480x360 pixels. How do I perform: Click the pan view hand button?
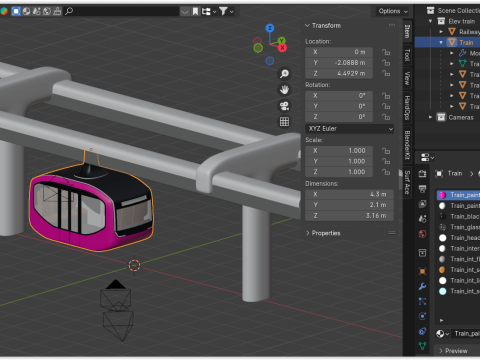284,90
